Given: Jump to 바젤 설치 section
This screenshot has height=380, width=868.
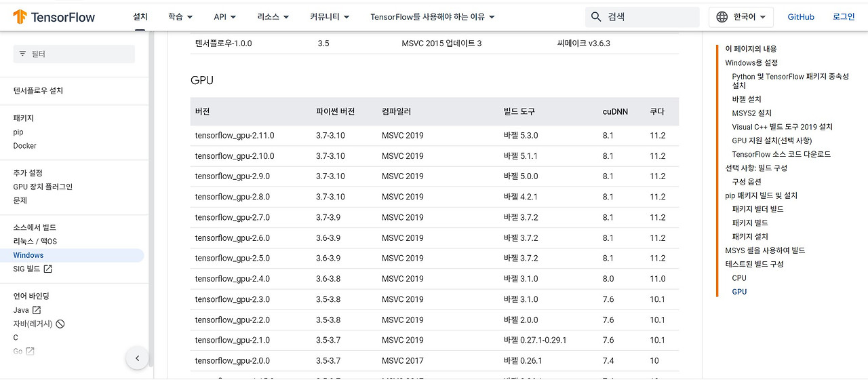Looking at the screenshot, I should click(747, 99).
